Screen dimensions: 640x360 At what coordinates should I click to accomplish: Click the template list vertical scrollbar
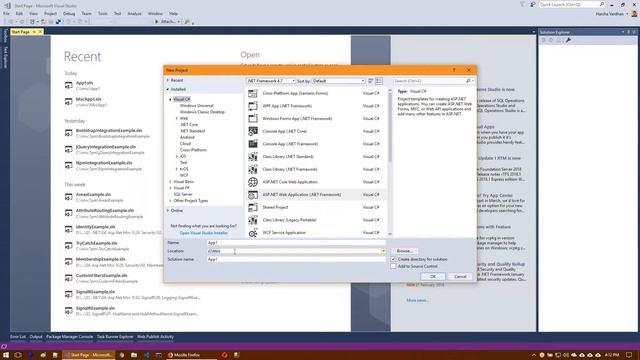coord(390,162)
